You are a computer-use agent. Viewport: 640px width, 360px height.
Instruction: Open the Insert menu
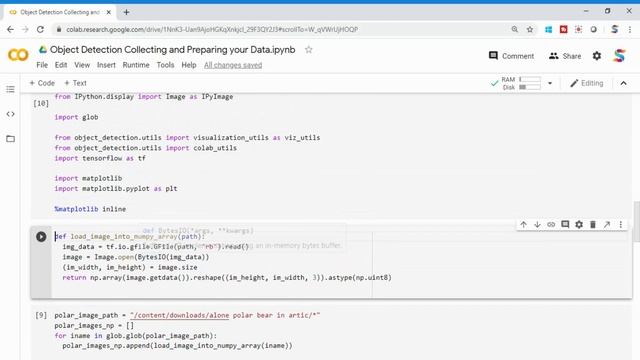(106, 65)
